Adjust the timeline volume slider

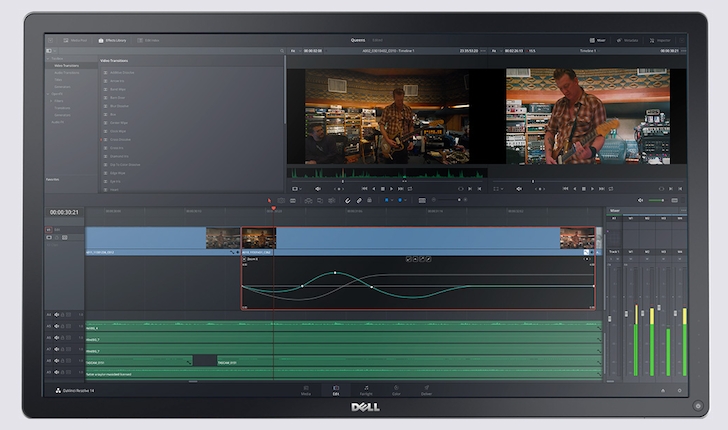655,200
